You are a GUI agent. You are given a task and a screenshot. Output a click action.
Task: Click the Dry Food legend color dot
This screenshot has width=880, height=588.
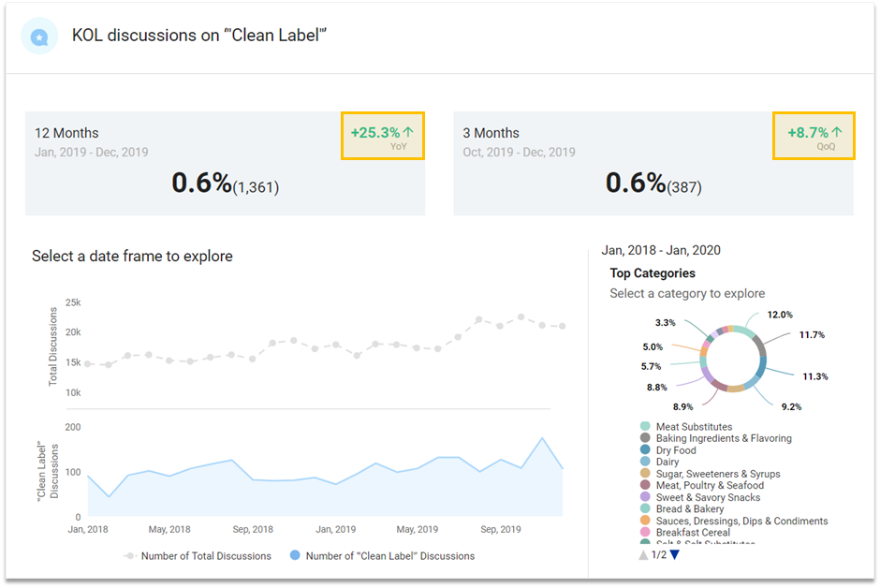click(645, 450)
